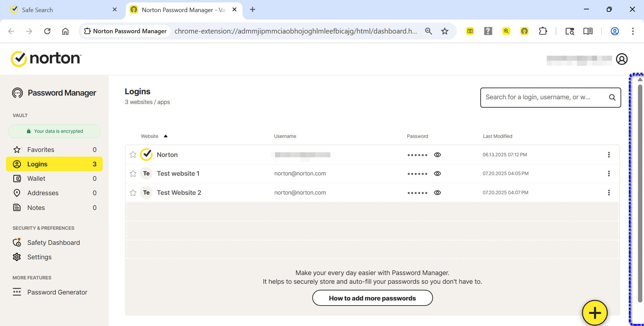Click the yellow add new item plus button
644x326 pixels.
coord(594,313)
